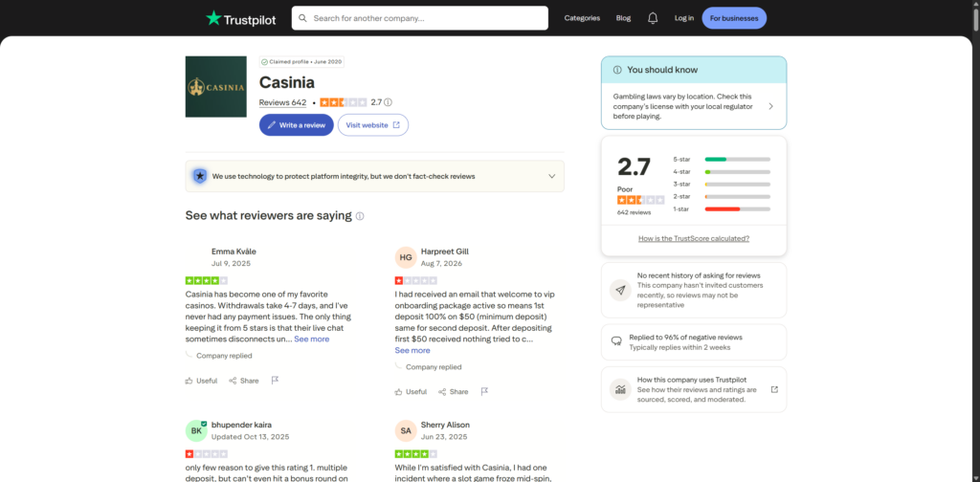Click the SA avatar of Sherry Alison
Viewport: 980px width, 482px height.
tap(406, 430)
